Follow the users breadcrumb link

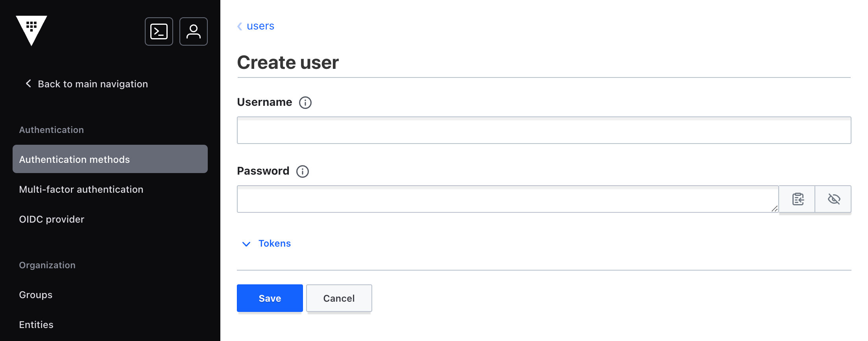[260, 26]
